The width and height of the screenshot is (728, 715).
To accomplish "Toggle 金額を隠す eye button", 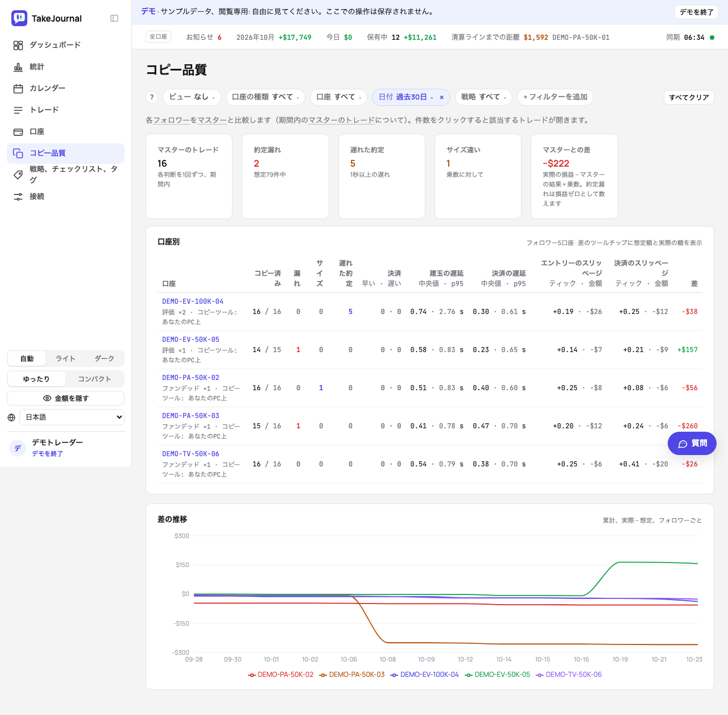I will (66, 398).
